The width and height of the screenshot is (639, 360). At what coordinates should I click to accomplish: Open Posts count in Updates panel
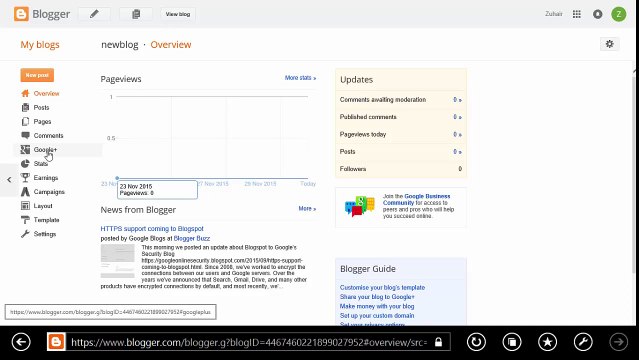457,152
